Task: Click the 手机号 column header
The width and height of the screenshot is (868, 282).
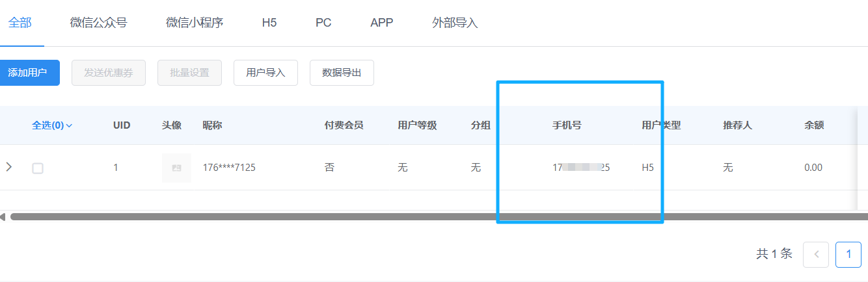Action: pyautogui.click(x=567, y=125)
